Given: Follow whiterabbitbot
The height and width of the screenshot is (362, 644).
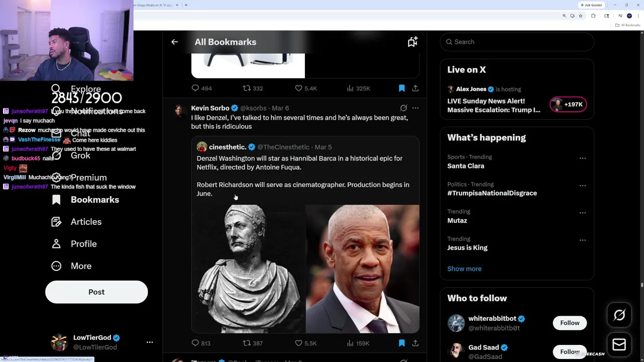Looking at the screenshot, I should [570, 323].
